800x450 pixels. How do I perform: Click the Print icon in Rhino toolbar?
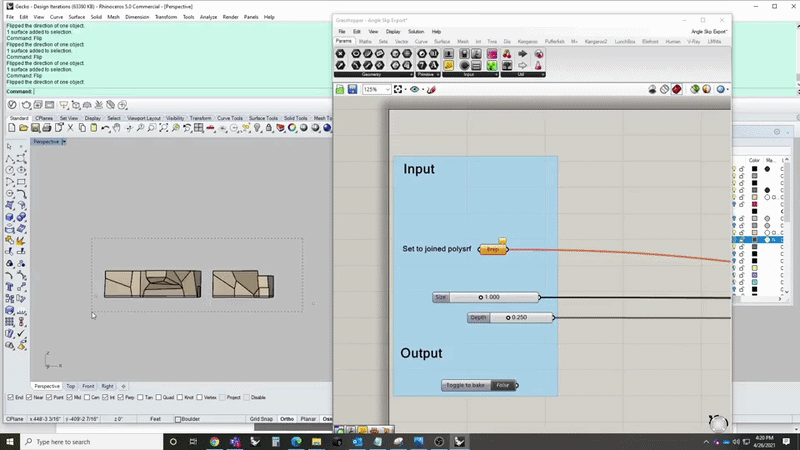(47, 128)
